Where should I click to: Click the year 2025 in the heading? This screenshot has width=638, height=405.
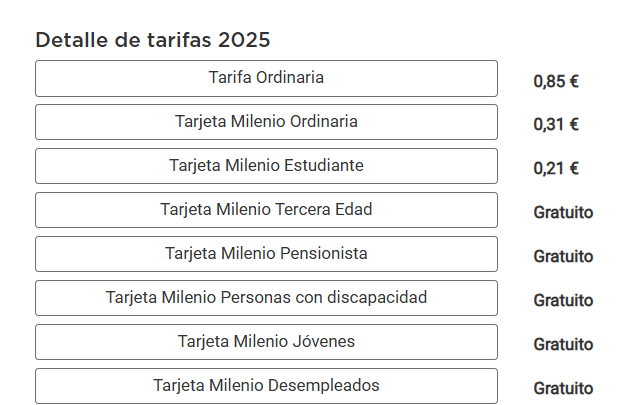[x=244, y=40]
